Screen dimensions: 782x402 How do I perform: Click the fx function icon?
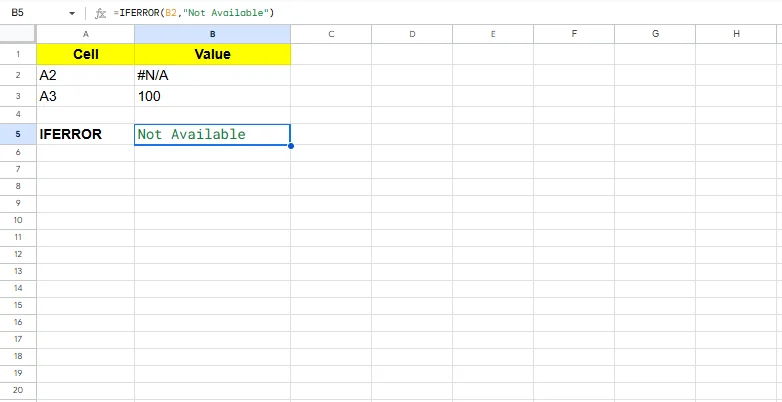(x=100, y=13)
